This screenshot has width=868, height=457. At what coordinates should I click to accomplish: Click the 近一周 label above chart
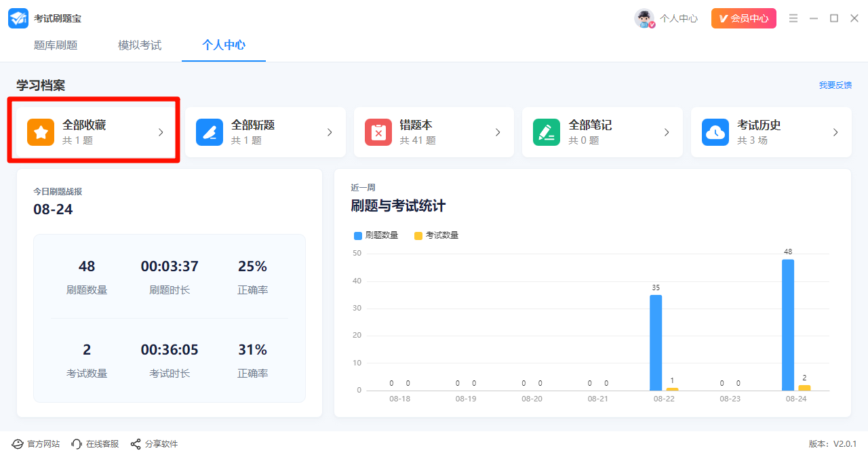(x=363, y=188)
